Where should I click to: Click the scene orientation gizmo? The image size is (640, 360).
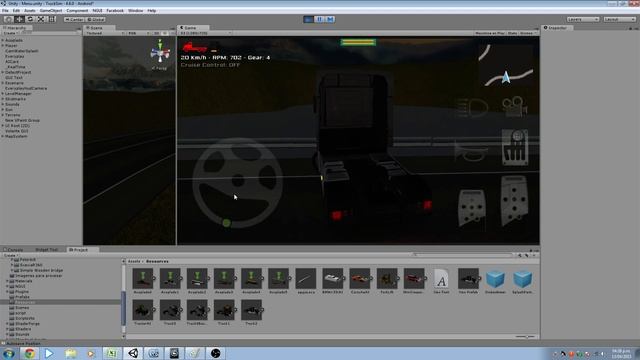coord(160,52)
